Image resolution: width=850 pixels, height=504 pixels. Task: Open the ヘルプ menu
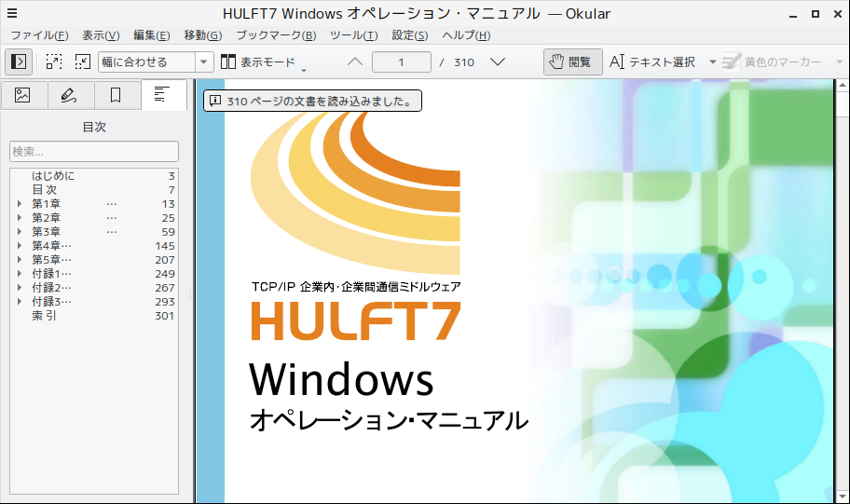[x=466, y=35]
